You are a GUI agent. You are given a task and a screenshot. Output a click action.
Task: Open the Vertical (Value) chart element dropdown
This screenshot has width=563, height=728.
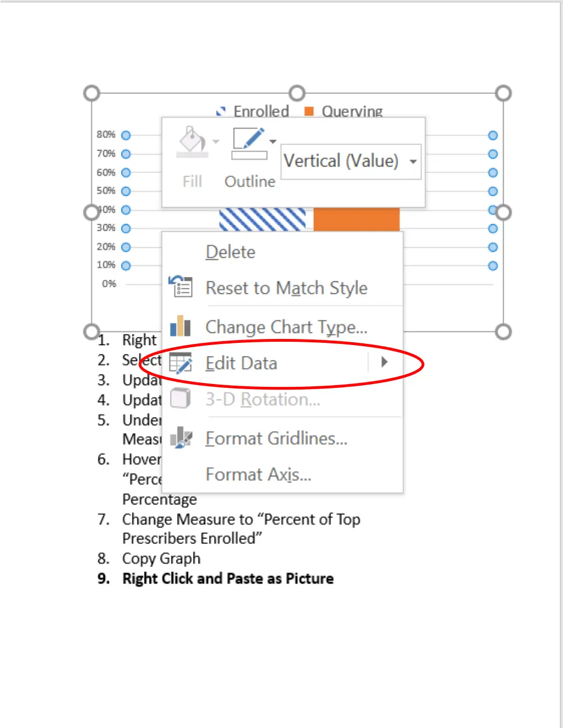pos(351,162)
